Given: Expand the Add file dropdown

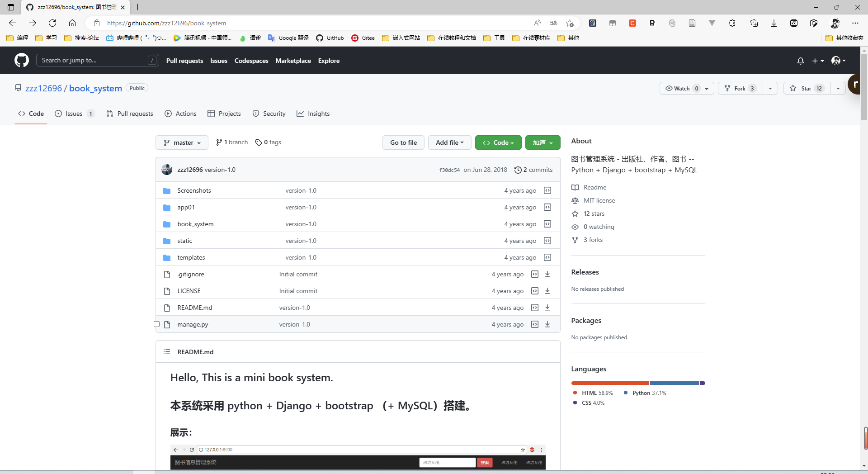Looking at the screenshot, I should coord(449,142).
